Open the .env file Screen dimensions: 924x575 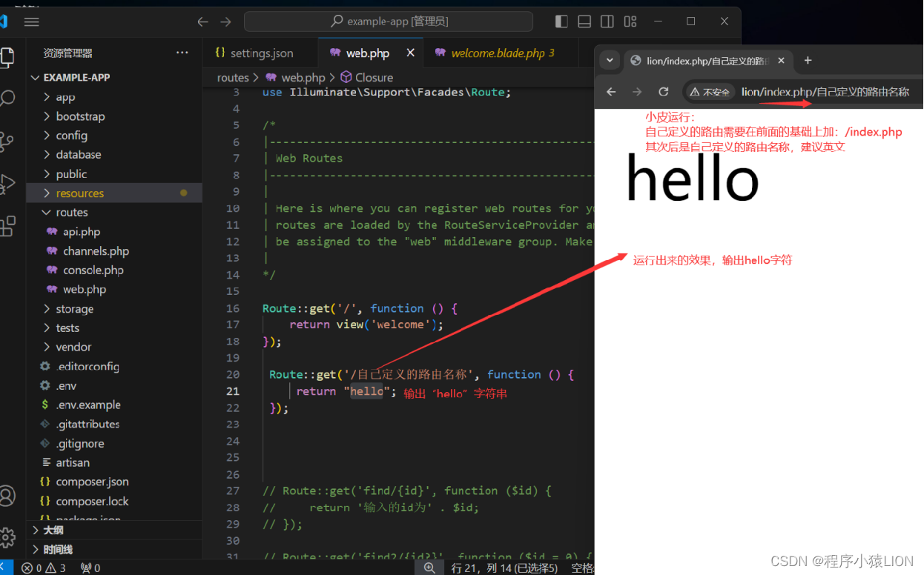(65, 385)
